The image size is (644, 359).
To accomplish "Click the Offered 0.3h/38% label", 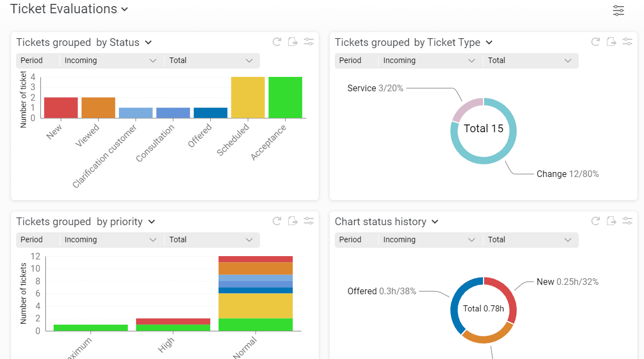I will (382, 291).
